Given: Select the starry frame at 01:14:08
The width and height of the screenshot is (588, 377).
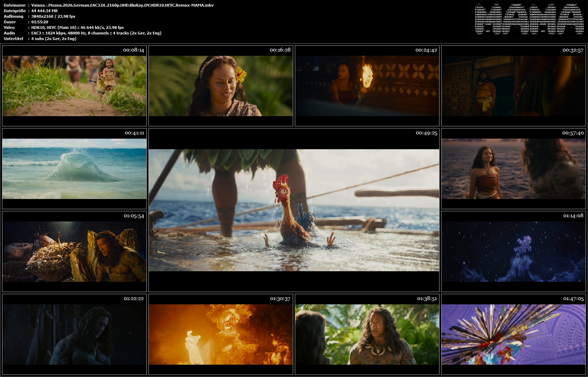Looking at the screenshot, I should [513, 251].
